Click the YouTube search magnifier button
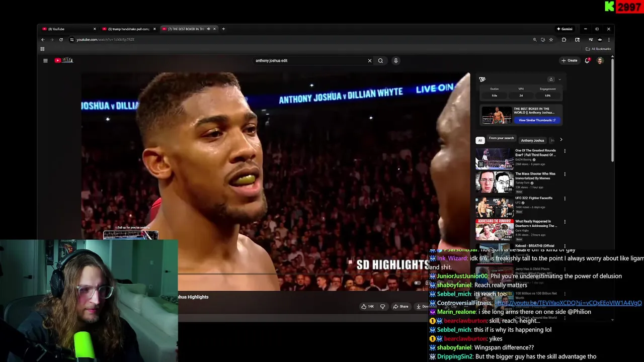 tap(380, 60)
